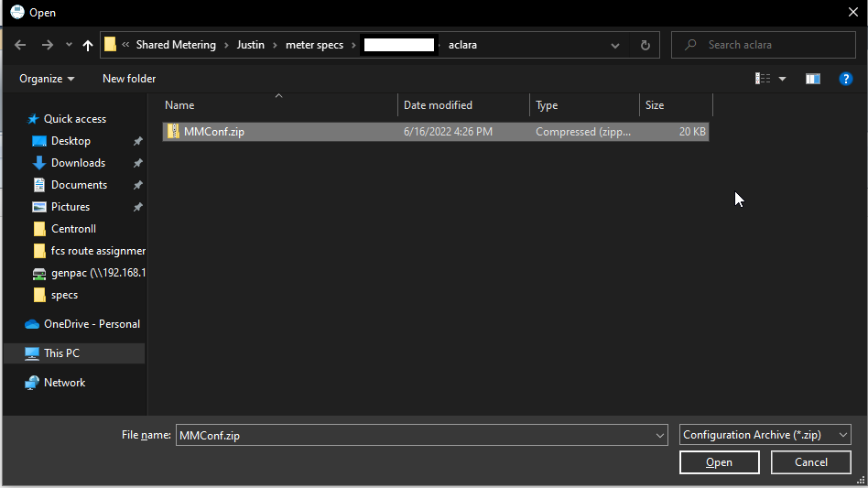Click the Up one level arrow
The width and height of the screenshot is (868, 488).
pyautogui.click(x=88, y=45)
